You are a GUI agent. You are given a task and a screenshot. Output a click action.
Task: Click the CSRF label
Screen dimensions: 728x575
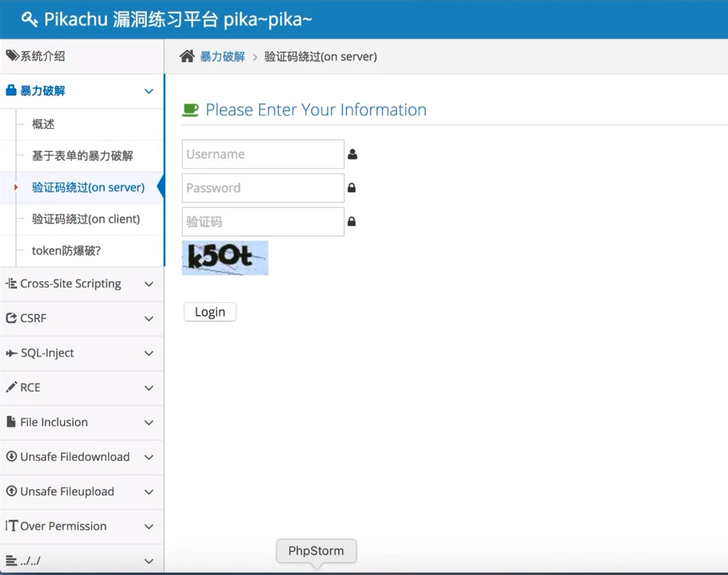coord(33,319)
